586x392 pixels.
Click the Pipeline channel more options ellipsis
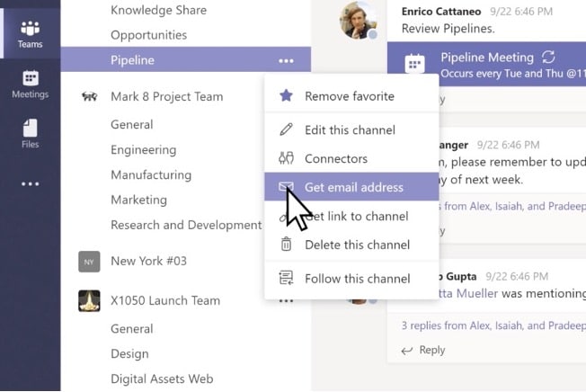[286, 61]
